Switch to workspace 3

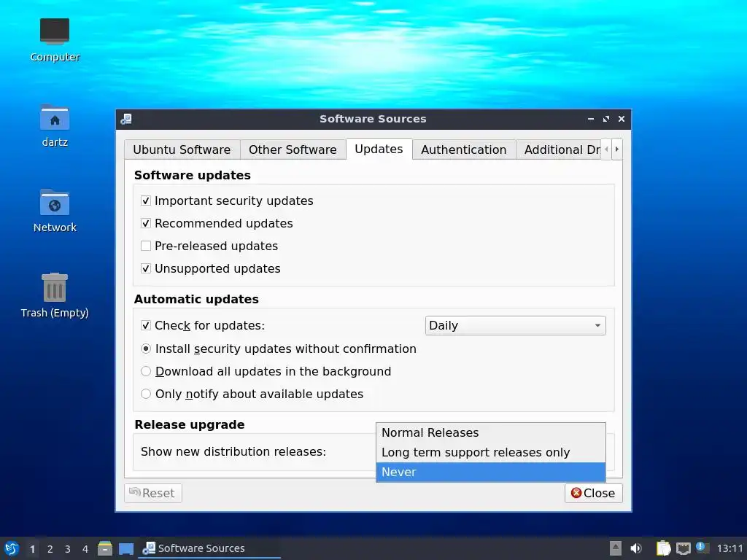[68, 549]
